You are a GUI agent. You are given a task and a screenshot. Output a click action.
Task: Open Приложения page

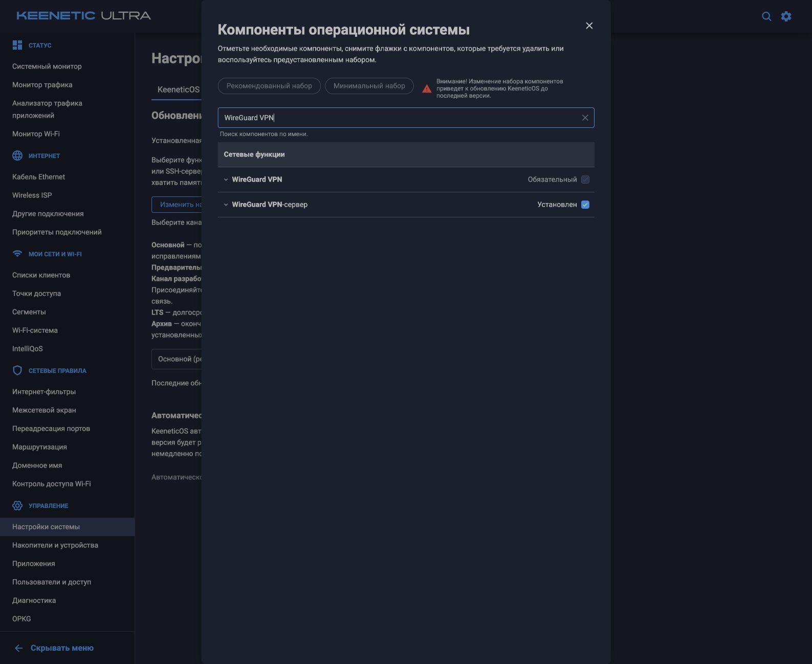(x=34, y=564)
